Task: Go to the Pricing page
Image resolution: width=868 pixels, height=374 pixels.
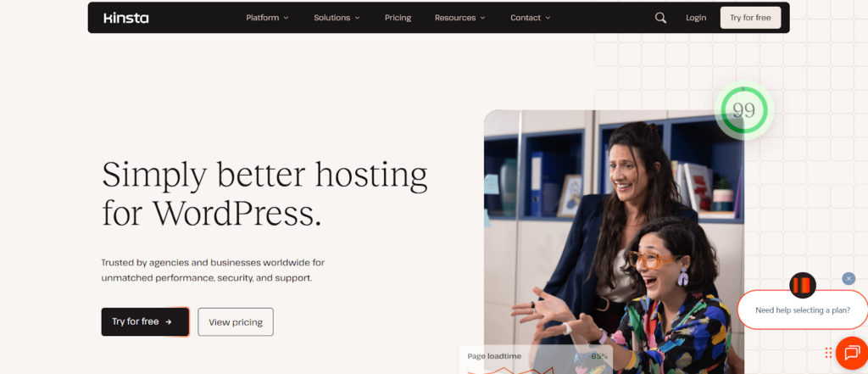Action: (x=398, y=18)
